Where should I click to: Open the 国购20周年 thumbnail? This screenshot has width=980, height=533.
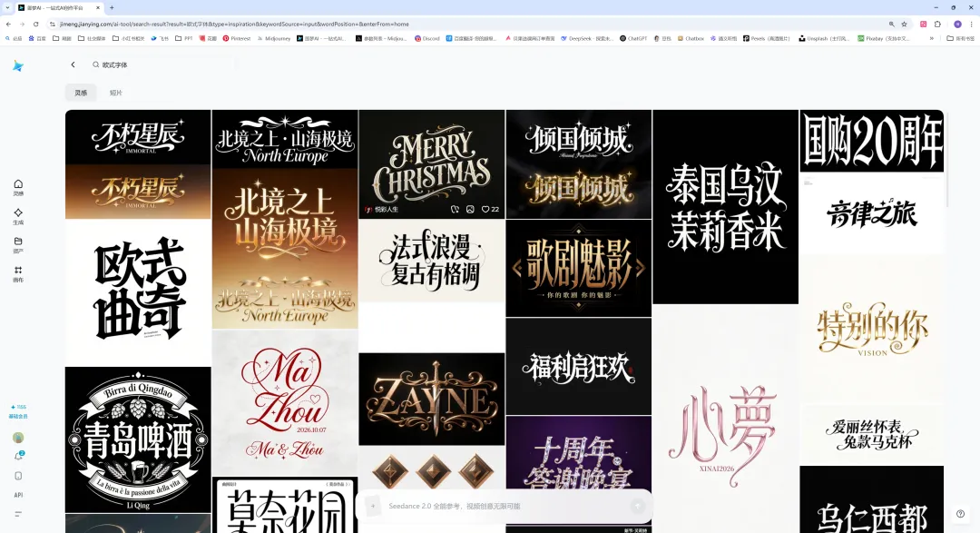click(872, 141)
